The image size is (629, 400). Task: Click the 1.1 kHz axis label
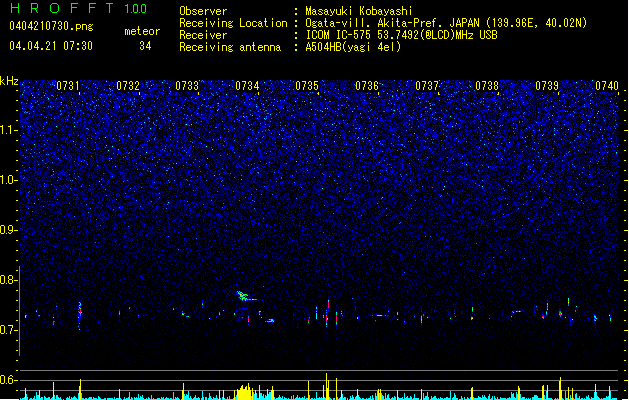click(x=9, y=130)
